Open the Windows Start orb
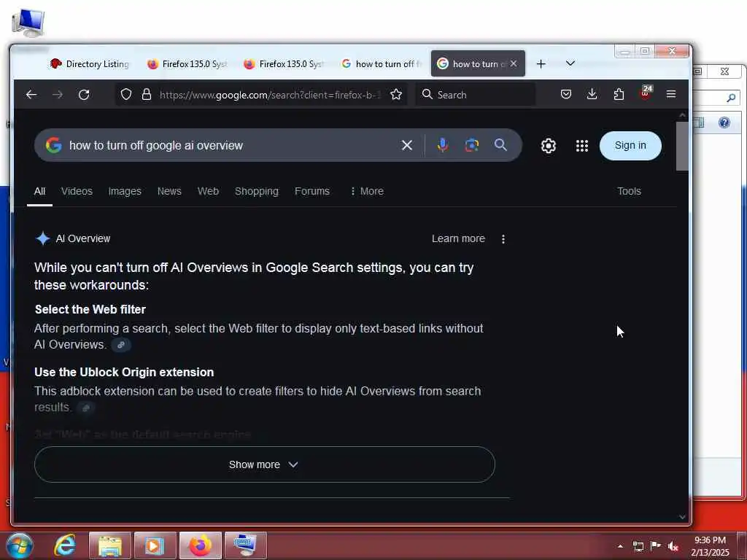Image resolution: width=747 pixels, height=560 pixels. (19, 545)
